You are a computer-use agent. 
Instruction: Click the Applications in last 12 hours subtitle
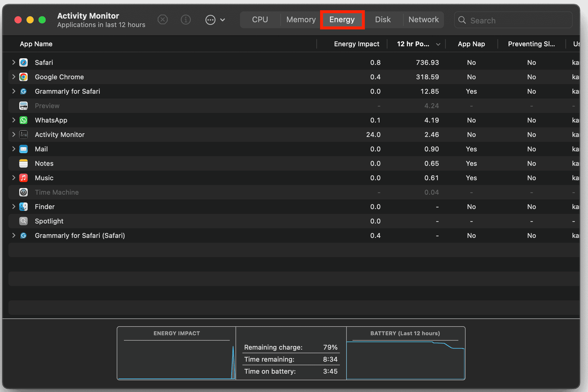tap(101, 25)
